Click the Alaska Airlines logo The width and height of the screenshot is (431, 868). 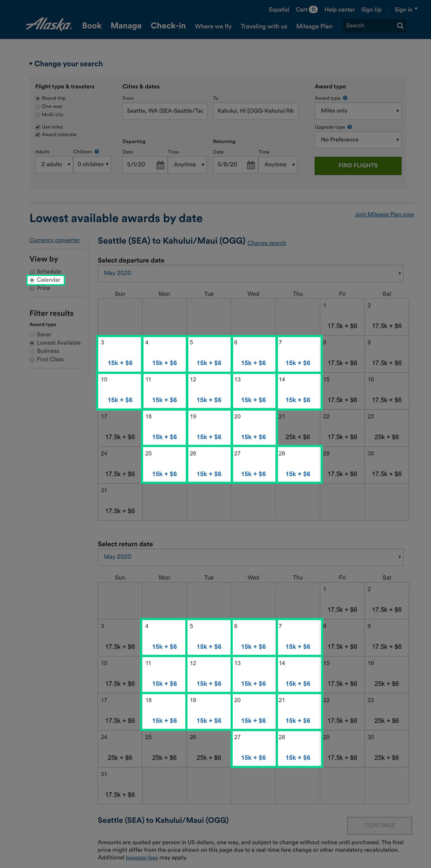48,25
